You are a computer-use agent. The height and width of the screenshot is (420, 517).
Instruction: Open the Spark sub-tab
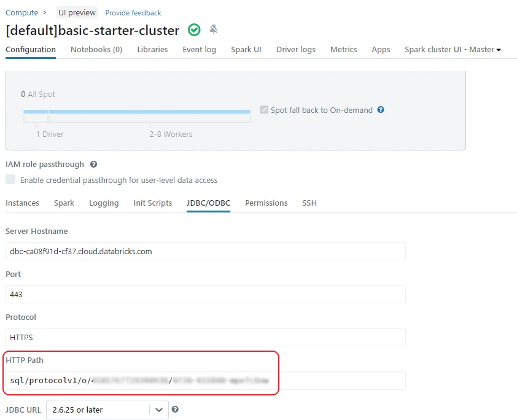64,203
